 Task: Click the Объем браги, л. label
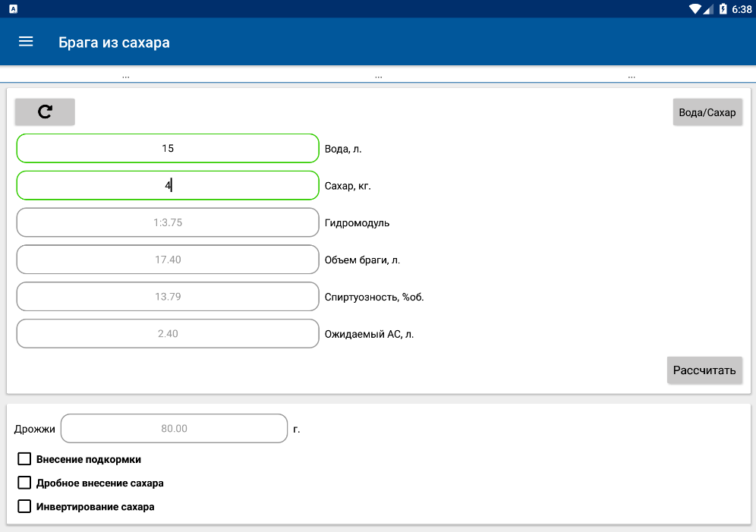point(362,260)
